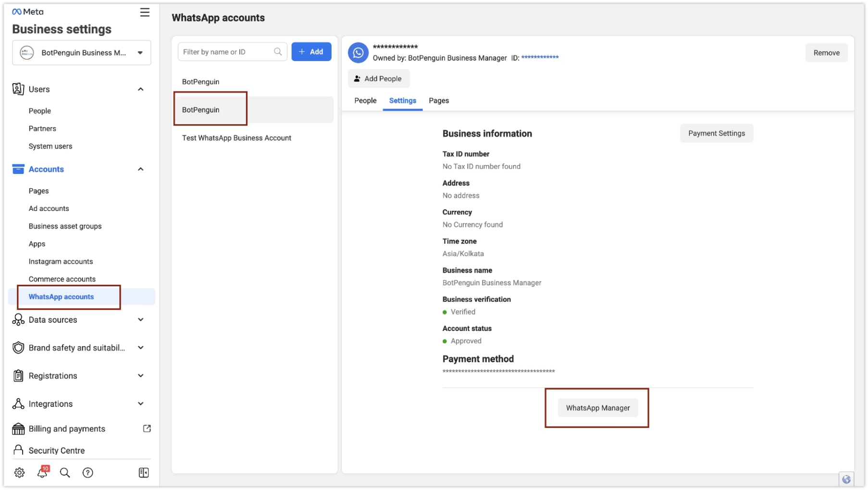Expand the Data sources section

click(x=140, y=320)
